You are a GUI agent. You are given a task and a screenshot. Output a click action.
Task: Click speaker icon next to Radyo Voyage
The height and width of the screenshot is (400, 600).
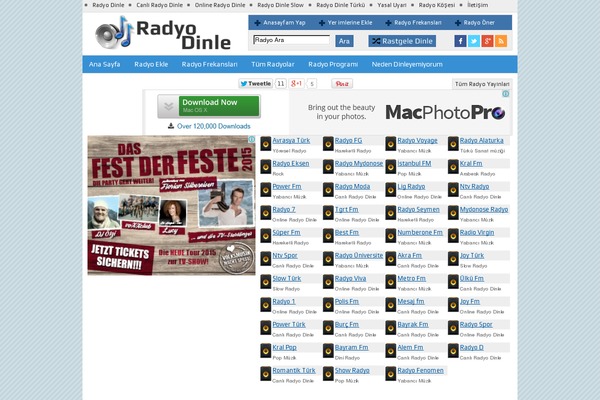(390, 144)
